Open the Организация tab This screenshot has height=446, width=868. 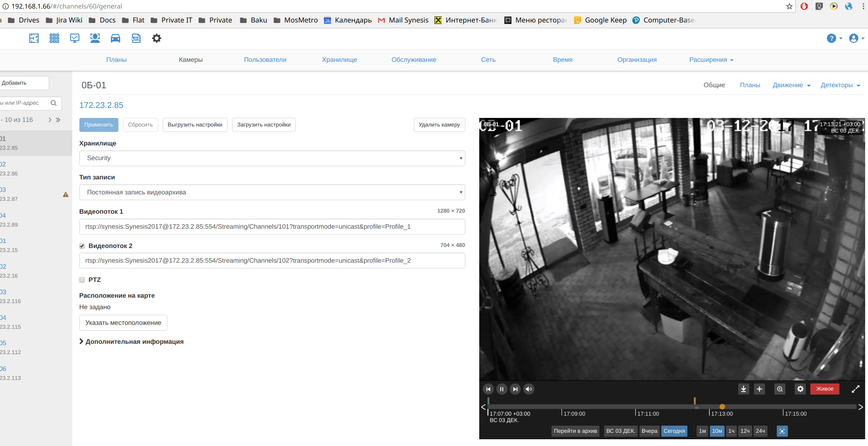(637, 60)
